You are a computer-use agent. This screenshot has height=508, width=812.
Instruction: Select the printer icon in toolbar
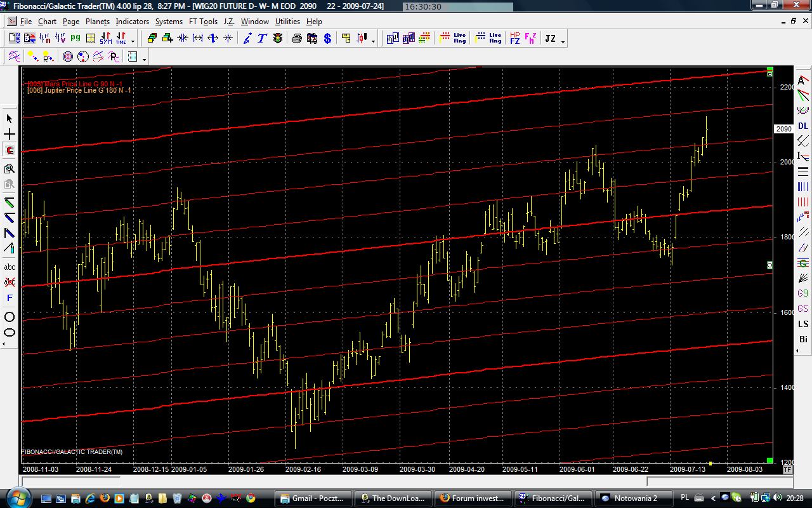coord(296,39)
